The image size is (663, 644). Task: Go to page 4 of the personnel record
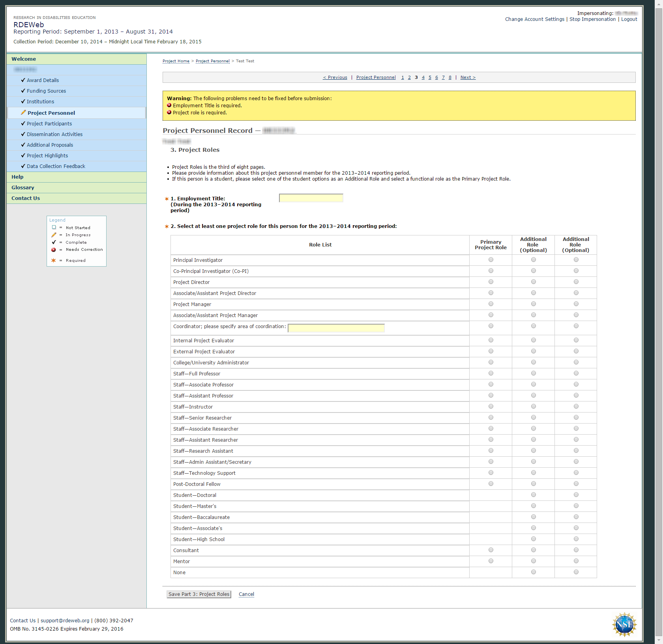click(x=423, y=77)
